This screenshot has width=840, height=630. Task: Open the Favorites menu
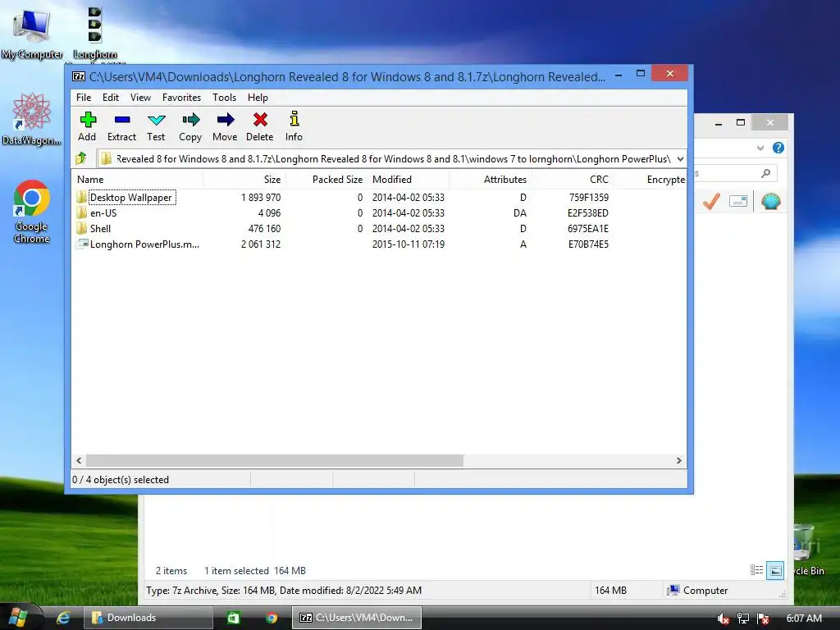(181, 98)
